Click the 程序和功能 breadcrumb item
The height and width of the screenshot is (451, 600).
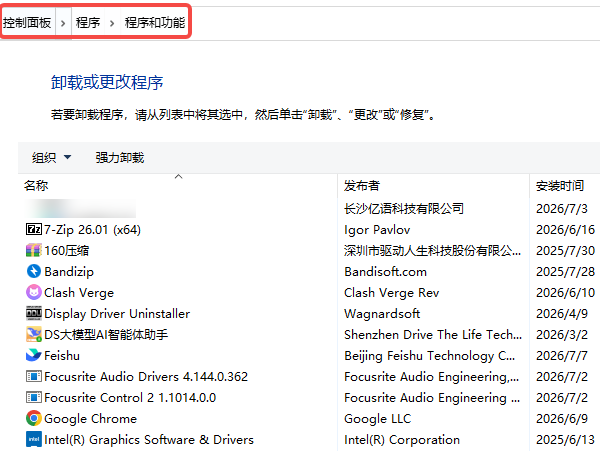click(x=155, y=23)
